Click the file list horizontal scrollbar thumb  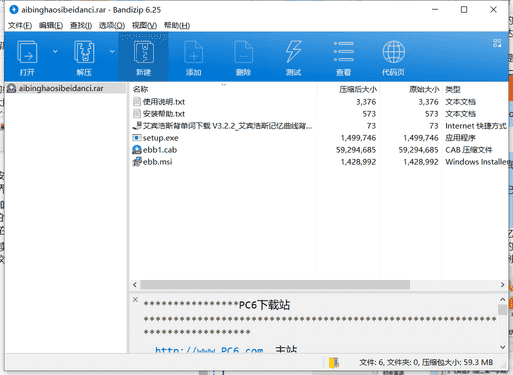click(275, 285)
